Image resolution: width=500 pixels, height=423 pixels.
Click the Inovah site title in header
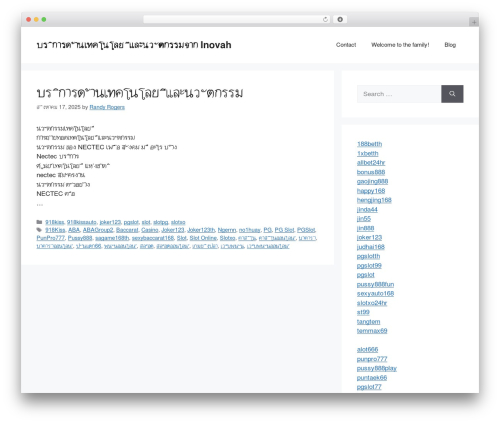coord(134,45)
